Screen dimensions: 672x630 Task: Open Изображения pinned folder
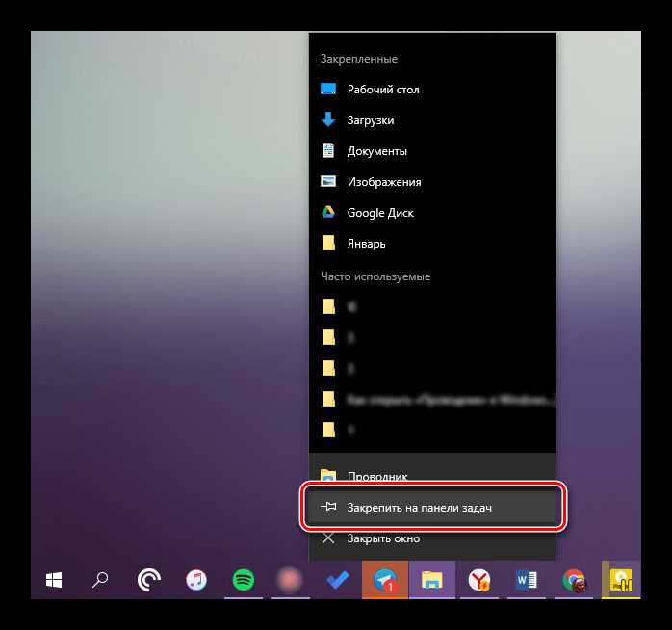432,182
